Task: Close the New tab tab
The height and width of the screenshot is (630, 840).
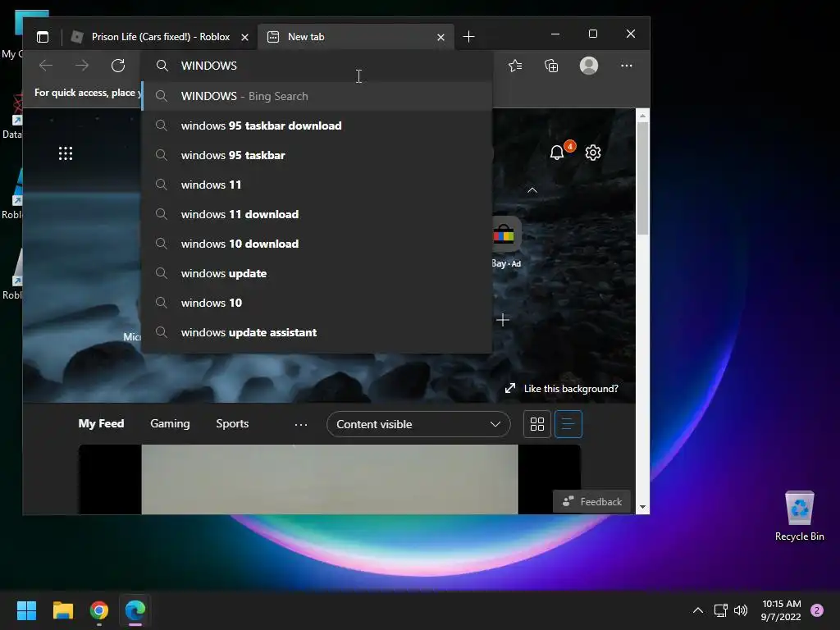Action: [441, 37]
